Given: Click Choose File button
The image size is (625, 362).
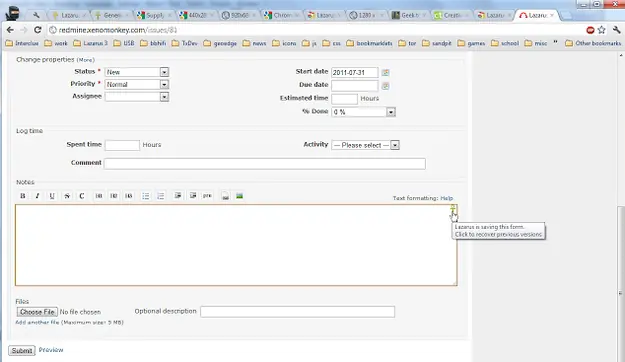Looking at the screenshot, I should point(37,312).
